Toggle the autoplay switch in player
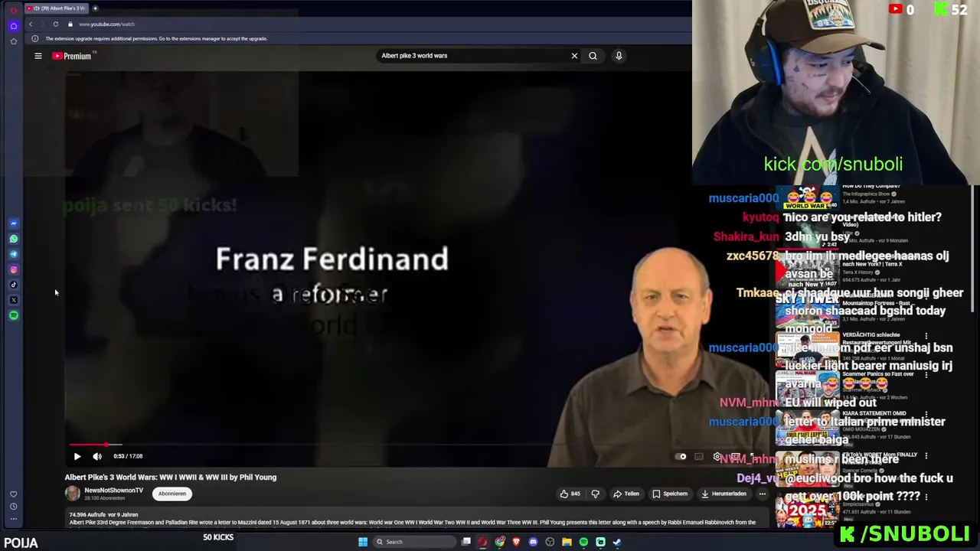The height and width of the screenshot is (551, 980). pos(682,457)
